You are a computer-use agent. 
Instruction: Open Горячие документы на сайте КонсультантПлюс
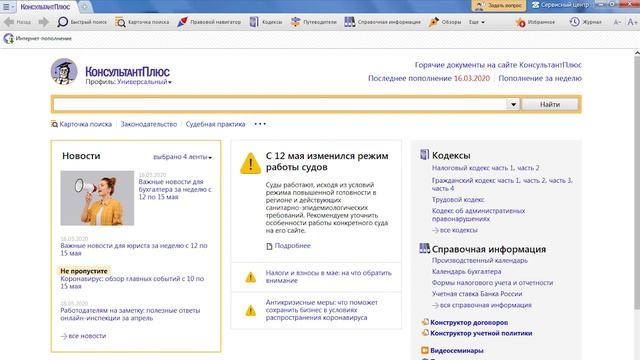tap(498, 65)
